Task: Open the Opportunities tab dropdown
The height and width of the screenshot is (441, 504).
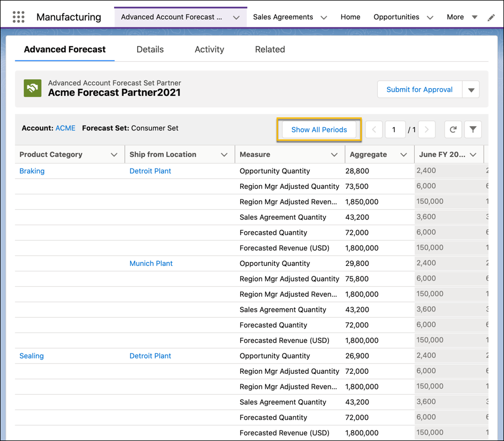Action: (x=430, y=17)
